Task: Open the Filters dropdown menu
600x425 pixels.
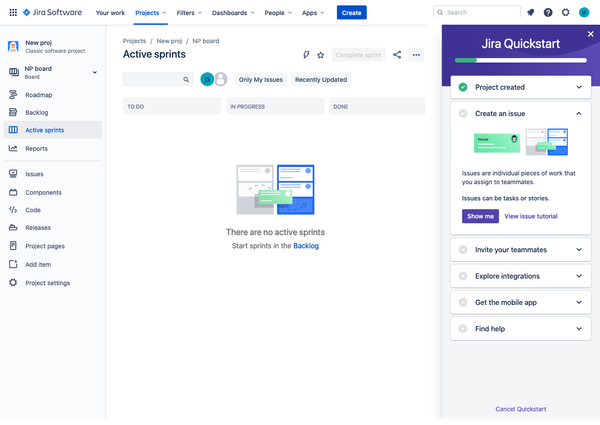Action: [x=189, y=13]
